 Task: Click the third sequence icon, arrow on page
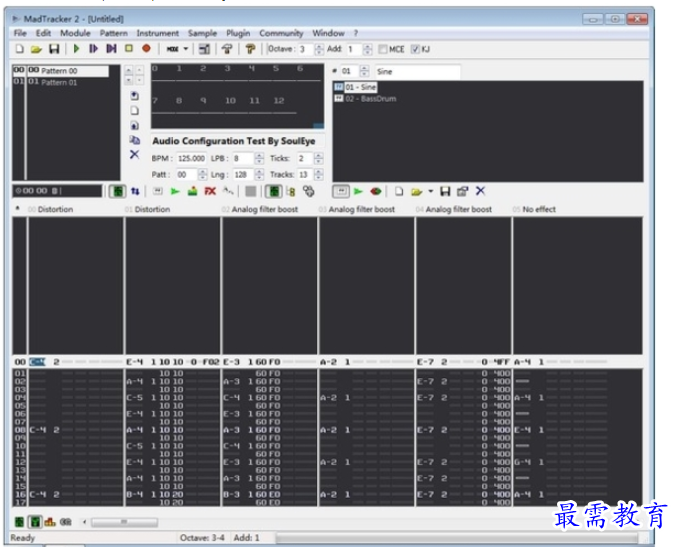tap(135, 125)
